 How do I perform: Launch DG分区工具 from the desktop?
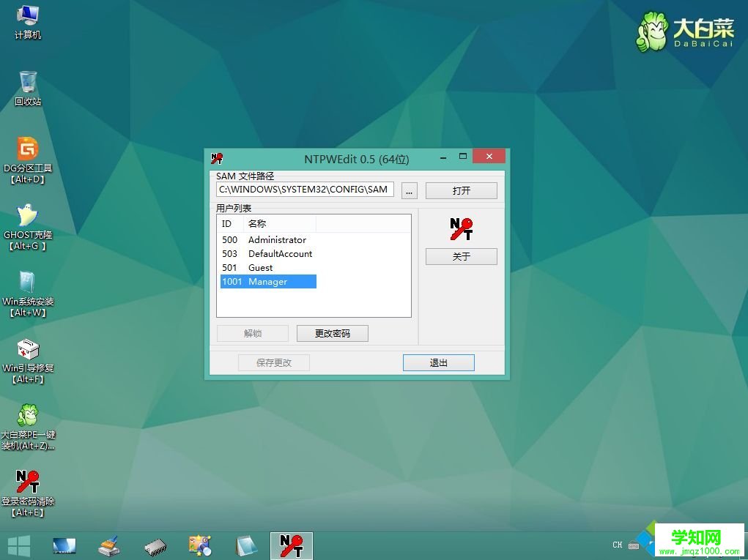pos(27,154)
